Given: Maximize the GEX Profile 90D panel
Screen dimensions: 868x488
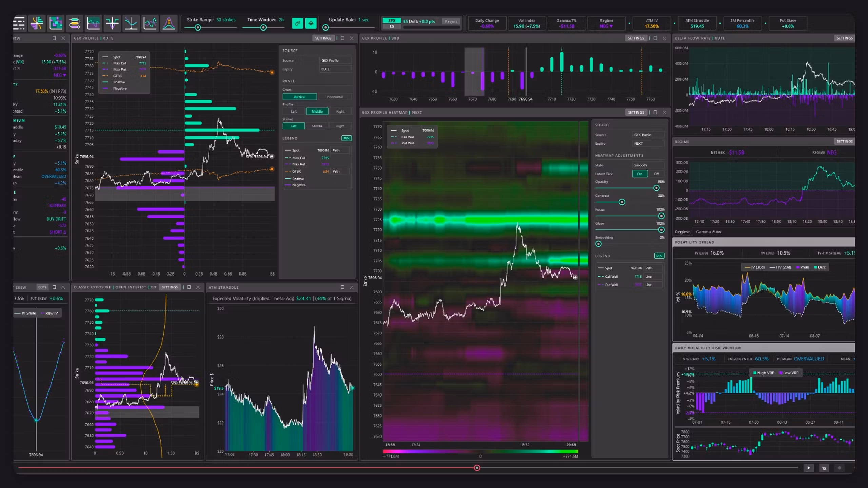Looking at the screenshot, I should point(655,38).
